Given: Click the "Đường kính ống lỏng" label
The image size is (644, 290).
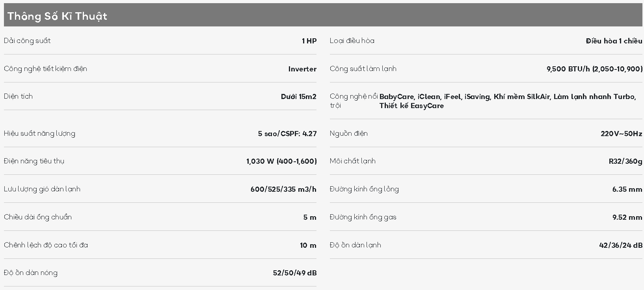Looking at the screenshot, I should tap(364, 189).
